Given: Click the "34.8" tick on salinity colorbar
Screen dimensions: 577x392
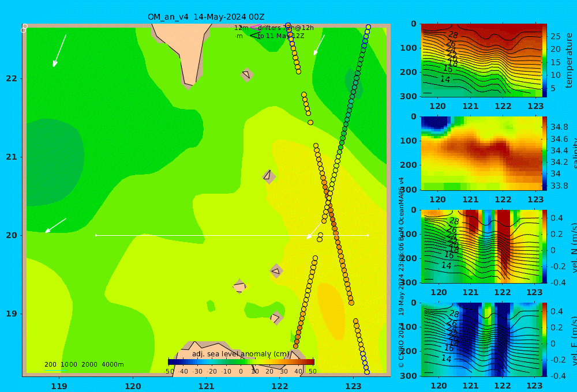Looking at the screenshot, I should (x=559, y=127).
